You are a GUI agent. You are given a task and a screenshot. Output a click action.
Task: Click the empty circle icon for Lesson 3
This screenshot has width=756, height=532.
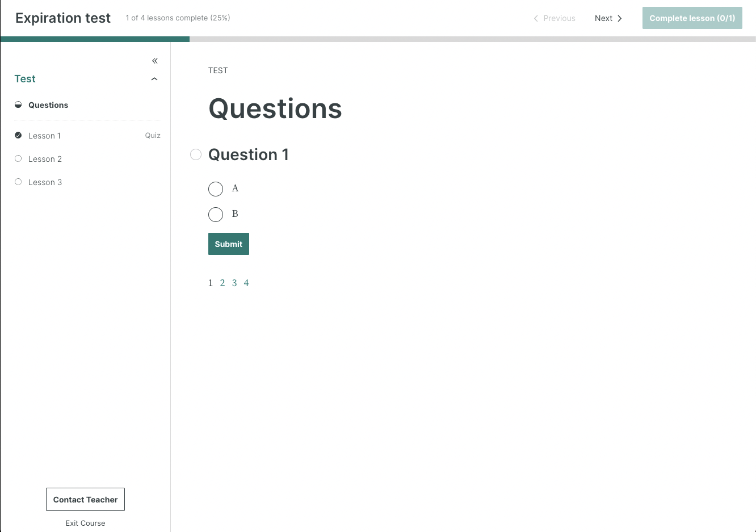18,182
